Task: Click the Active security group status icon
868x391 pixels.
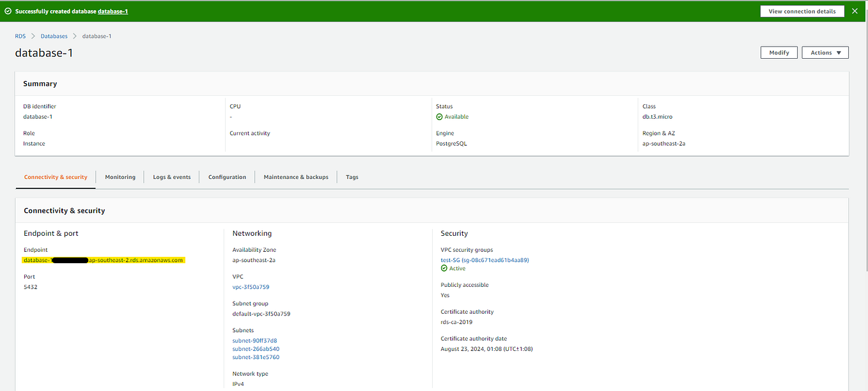Action: 444,268
